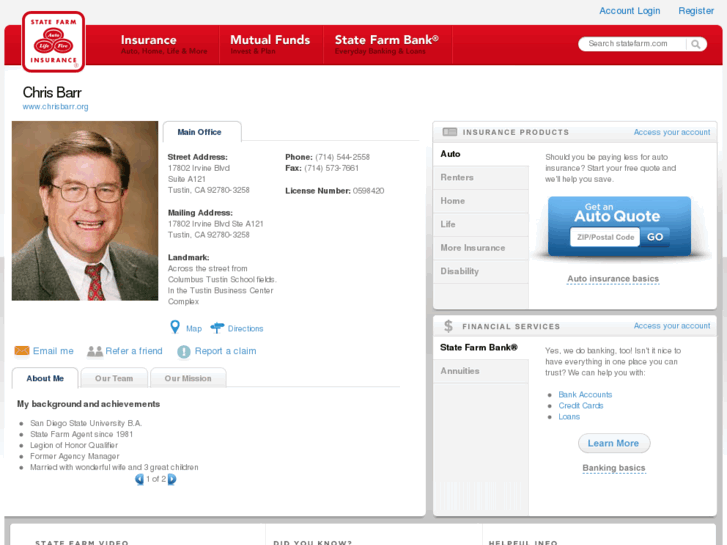
Task: Click 'Former Agency Manager' text
Action: pyautogui.click(x=75, y=456)
